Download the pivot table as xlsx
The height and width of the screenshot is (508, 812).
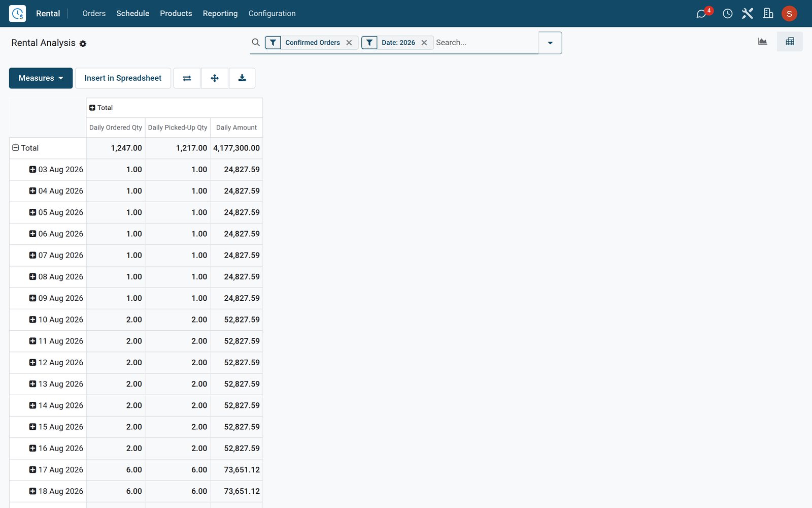242,78
